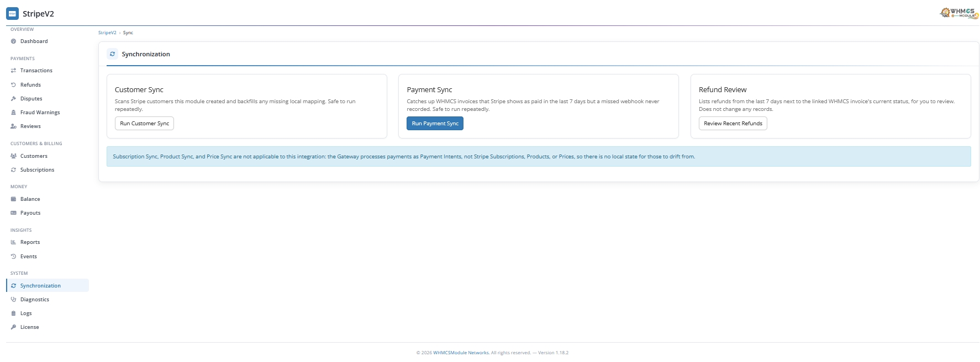Click the sync icon in the Synchronization panel header

pyautogui.click(x=112, y=54)
